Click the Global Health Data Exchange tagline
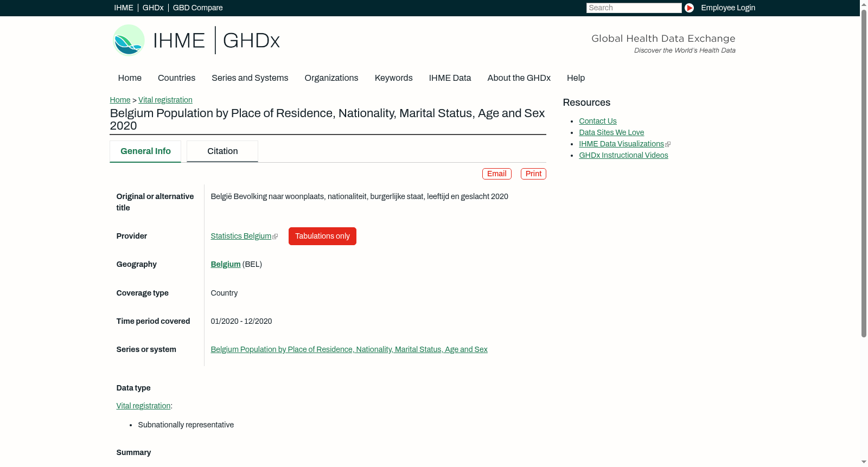 (x=663, y=39)
